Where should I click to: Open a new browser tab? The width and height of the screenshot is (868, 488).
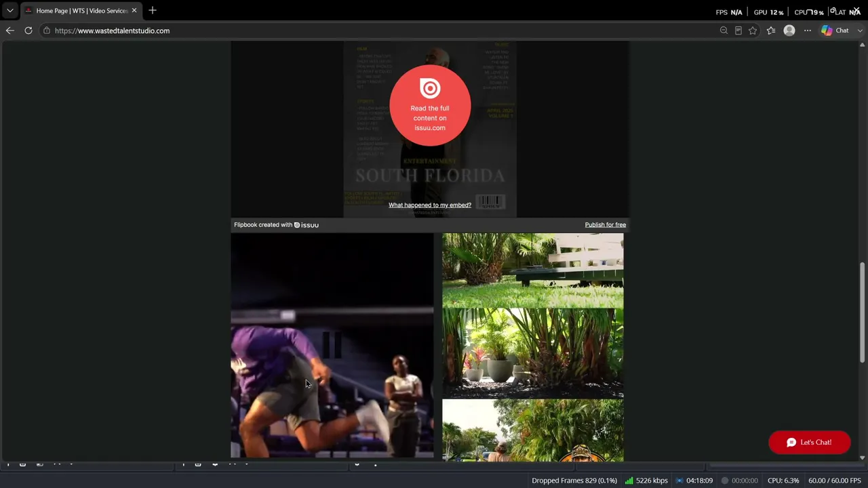tap(153, 11)
